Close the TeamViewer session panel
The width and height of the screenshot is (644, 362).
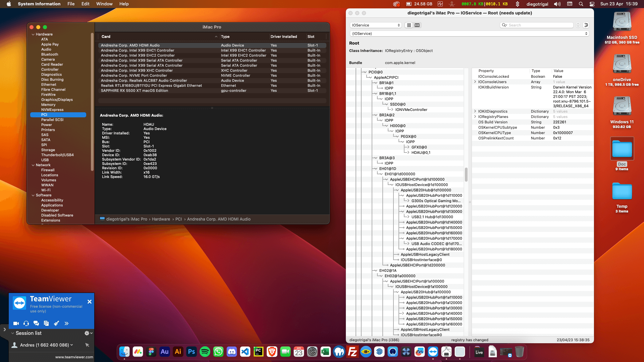(x=90, y=302)
